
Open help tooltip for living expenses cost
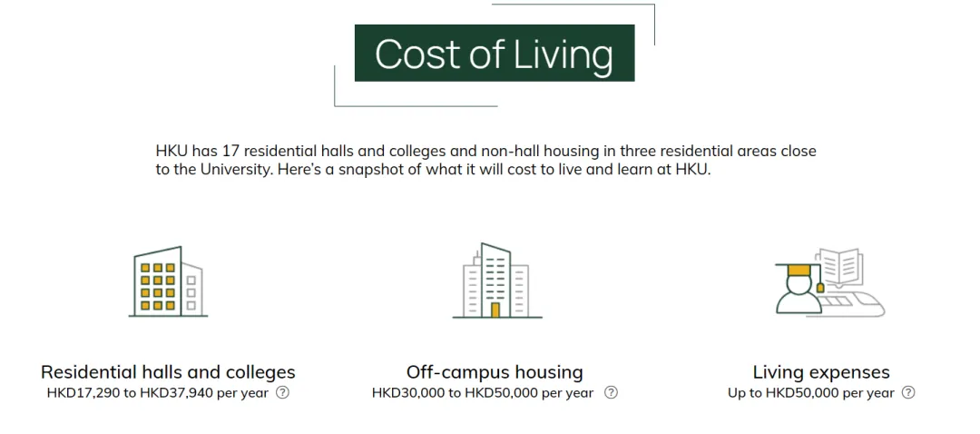click(908, 393)
